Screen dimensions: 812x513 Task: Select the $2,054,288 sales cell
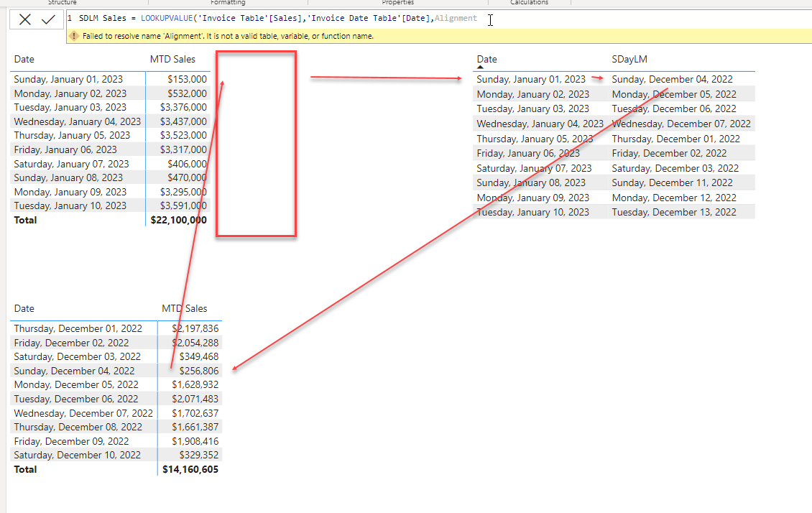tap(195, 343)
